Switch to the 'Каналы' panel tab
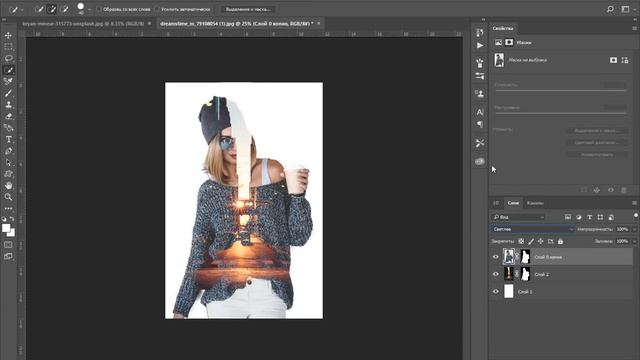 point(535,203)
